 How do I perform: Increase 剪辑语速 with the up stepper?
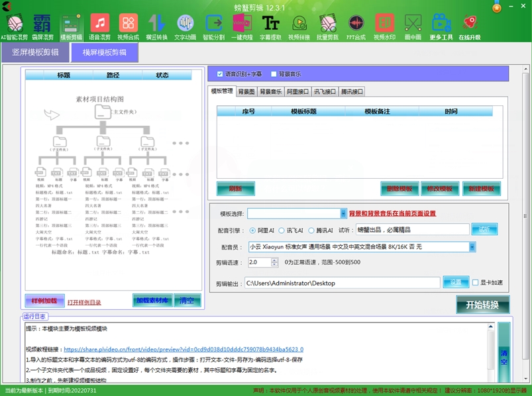pyautogui.click(x=274, y=260)
